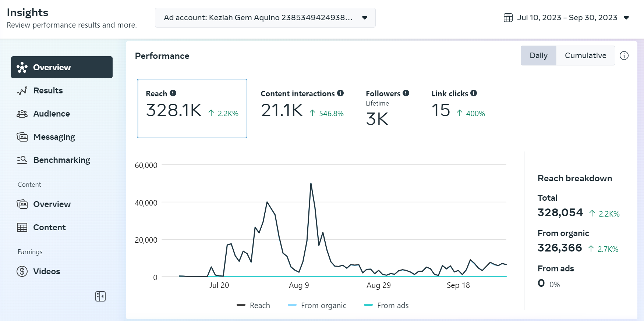
Task: Click the From organic value 326,366
Action: [x=560, y=248]
